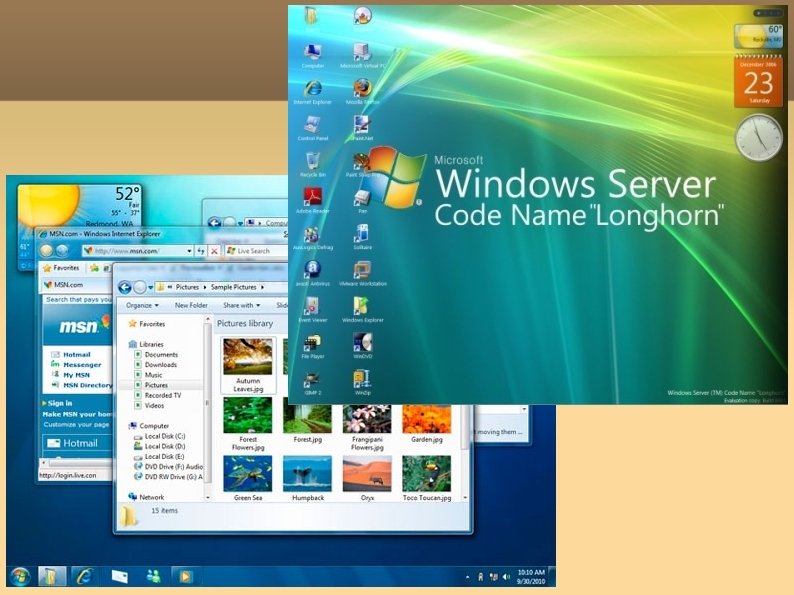This screenshot has width=794, height=595.
Task: Click the Windows 7 Start orb
Action: (20, 576)
